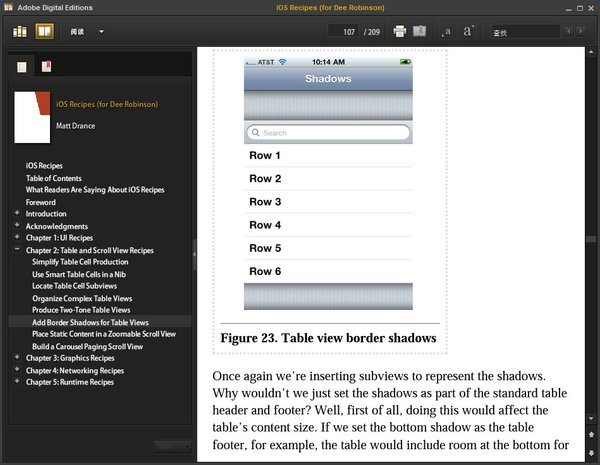This screenshot has height=465, width=600.
Task: Open Place Static Content in a Zoomable Scroll View
Action: [x=104, y=334]
